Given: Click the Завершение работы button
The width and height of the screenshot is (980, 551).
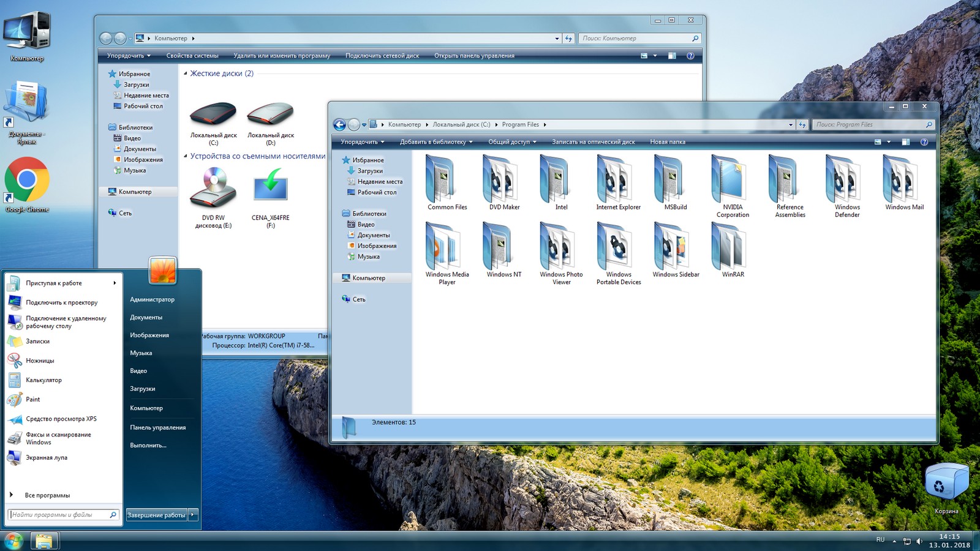Looking at the screenshot, I should click(x=156, y=515).
